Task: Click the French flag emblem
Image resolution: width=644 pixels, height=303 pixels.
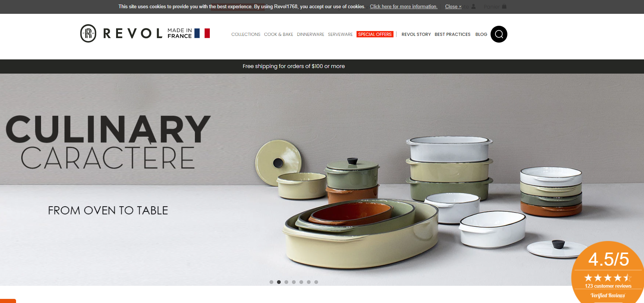Action: pyautogui.click(x=202, y=33)
